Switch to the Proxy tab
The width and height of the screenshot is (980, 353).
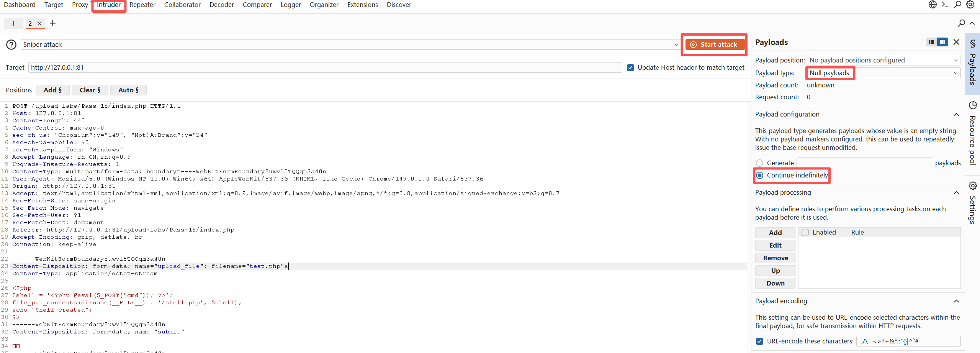[80, 5]
